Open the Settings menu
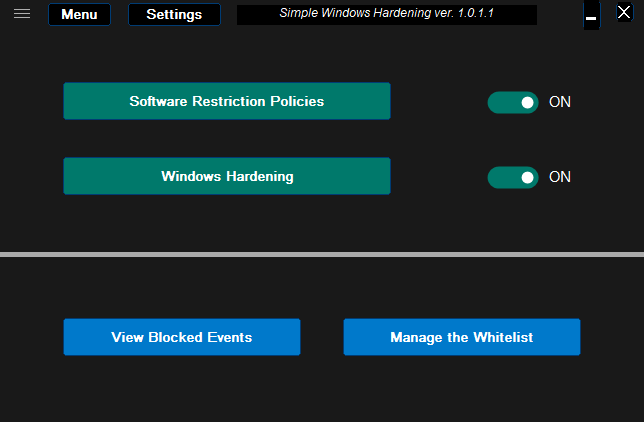 click(174, 15)
